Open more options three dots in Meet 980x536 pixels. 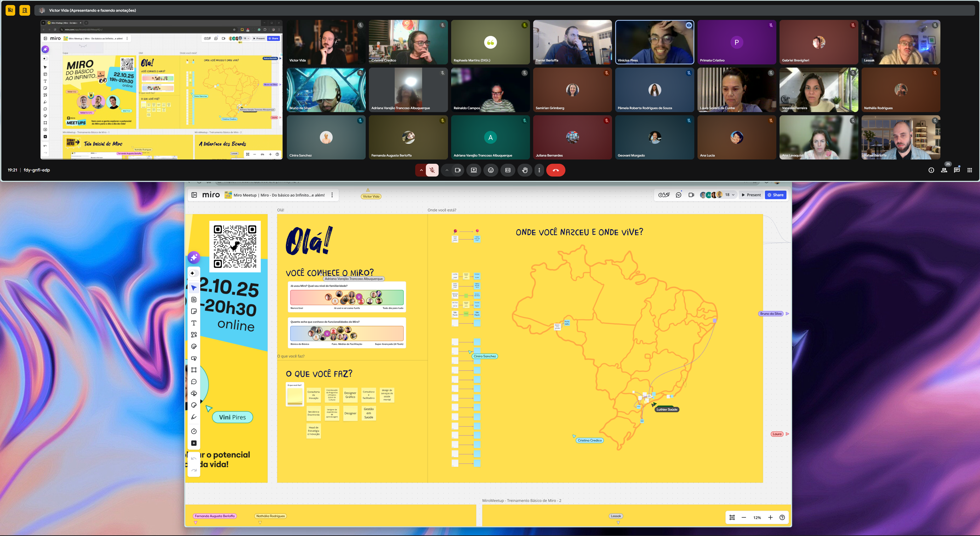coord(539,170)
